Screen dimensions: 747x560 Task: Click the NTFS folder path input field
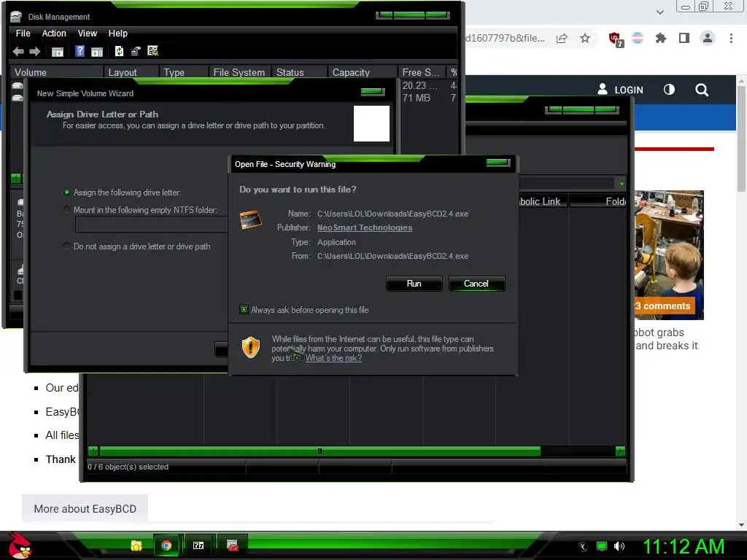tap(152, 225)
